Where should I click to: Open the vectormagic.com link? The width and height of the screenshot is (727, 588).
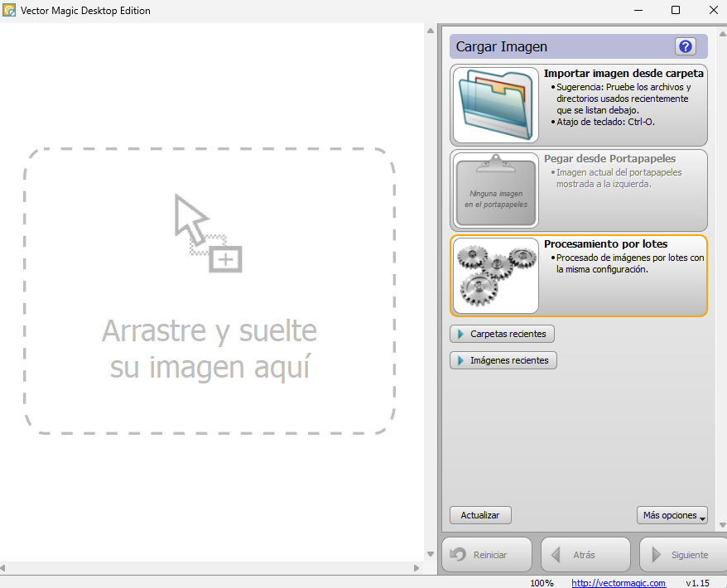point(618,583)
